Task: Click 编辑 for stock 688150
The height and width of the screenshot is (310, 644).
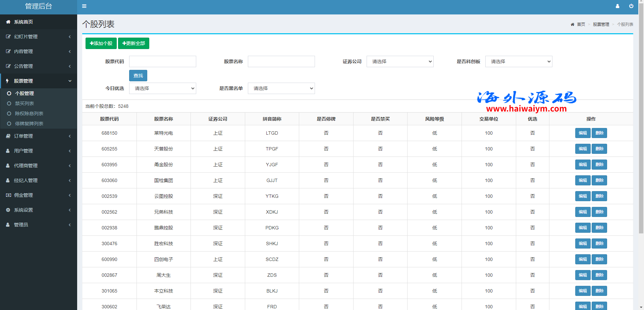Action: (x=583, y=133)
